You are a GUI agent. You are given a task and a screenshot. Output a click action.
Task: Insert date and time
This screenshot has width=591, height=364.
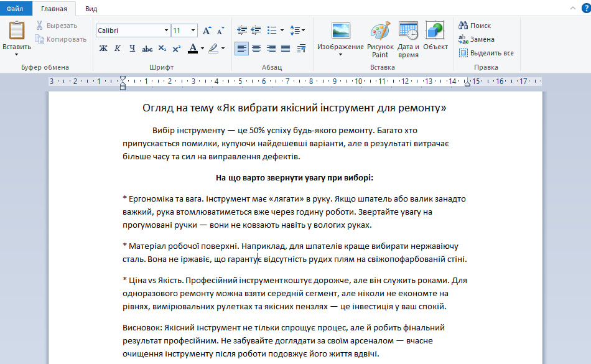tap(408, 40)
